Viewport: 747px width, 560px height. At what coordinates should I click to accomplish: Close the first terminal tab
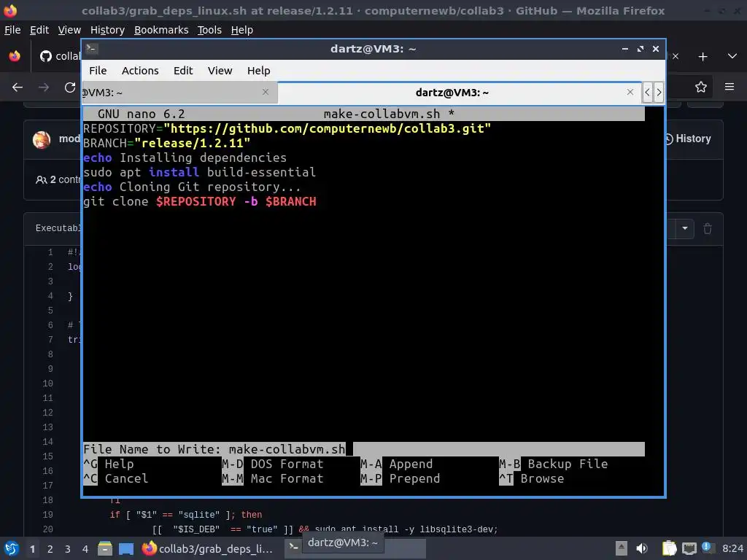tap(266, 92)
